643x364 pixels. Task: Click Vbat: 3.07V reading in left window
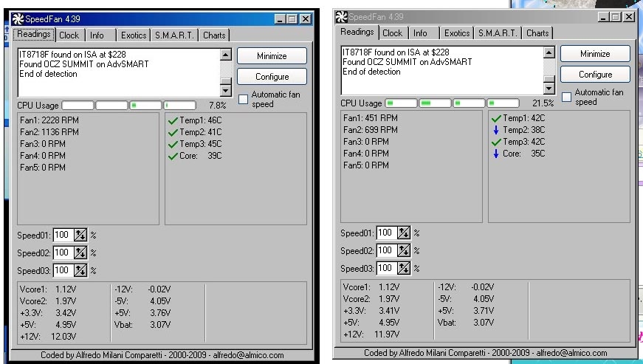click(142, 325)
